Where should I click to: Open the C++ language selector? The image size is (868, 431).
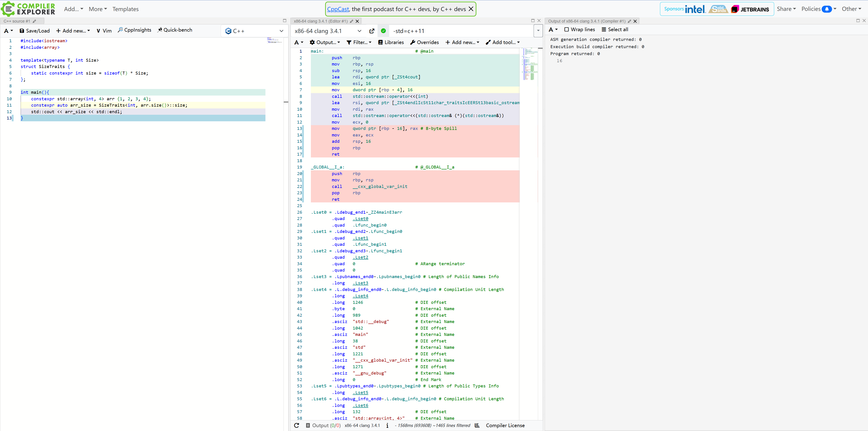pos(254,31)
